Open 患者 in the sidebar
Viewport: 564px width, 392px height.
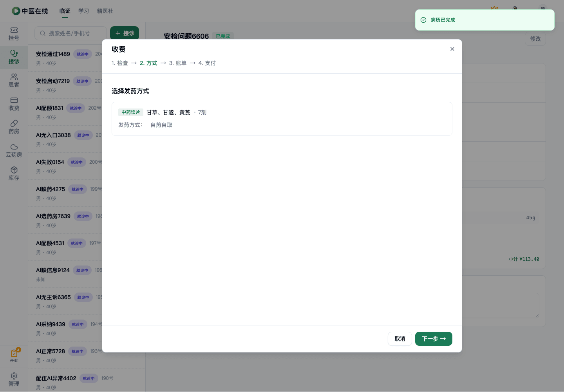[x=14, y=81]
